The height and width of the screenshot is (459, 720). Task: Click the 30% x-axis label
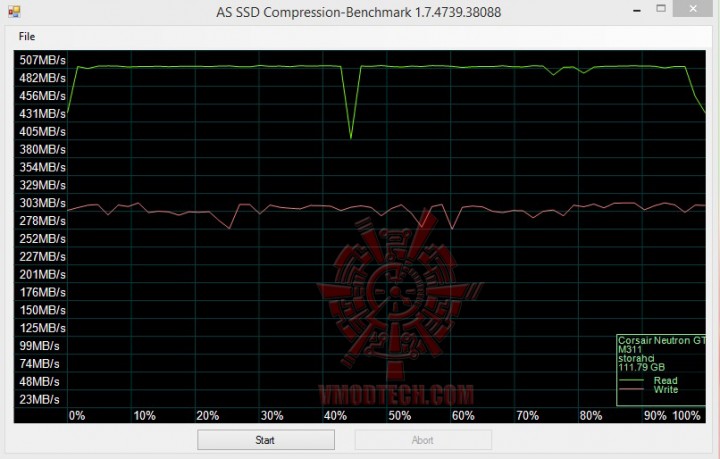(272, 416)
